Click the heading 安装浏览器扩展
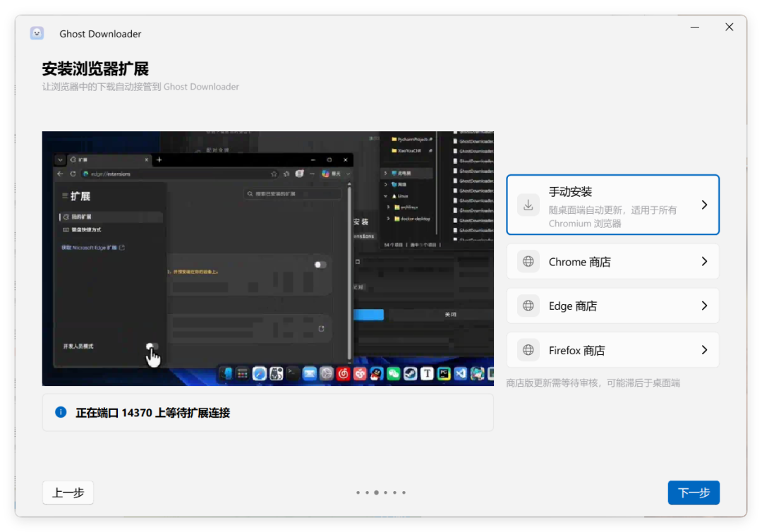 coord(95,68)
